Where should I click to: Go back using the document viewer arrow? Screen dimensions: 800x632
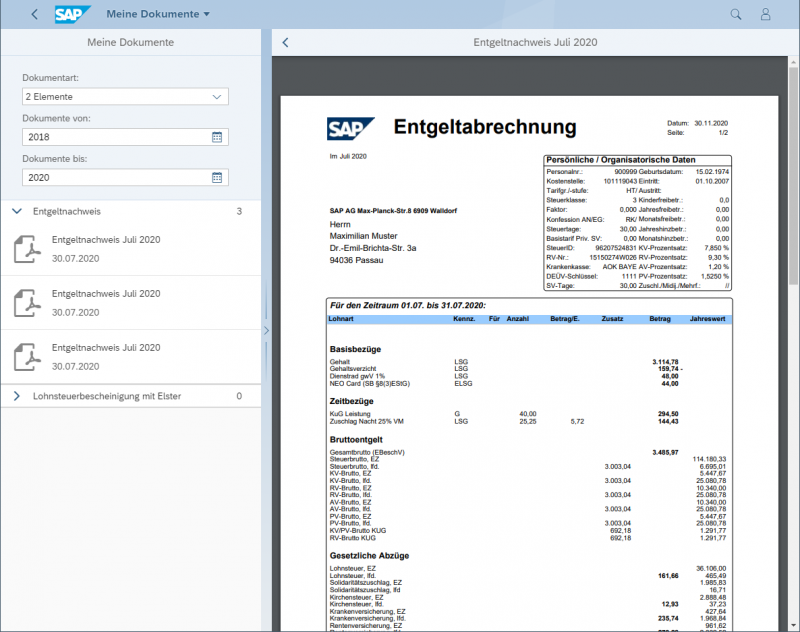coord(286,42)
